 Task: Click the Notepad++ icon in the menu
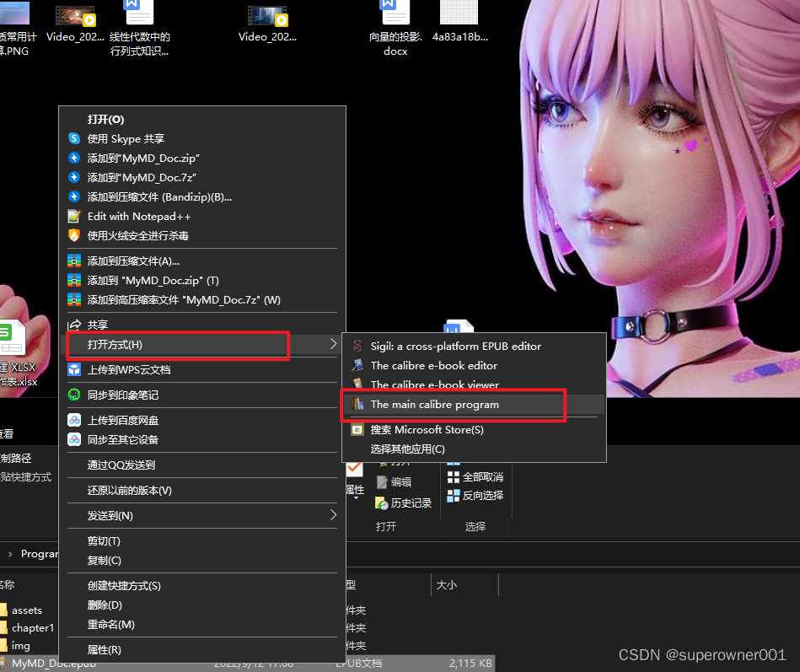pos(74,217)
